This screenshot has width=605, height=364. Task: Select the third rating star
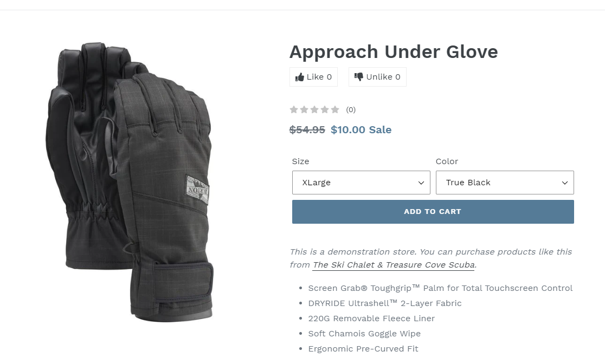(314, 109)
